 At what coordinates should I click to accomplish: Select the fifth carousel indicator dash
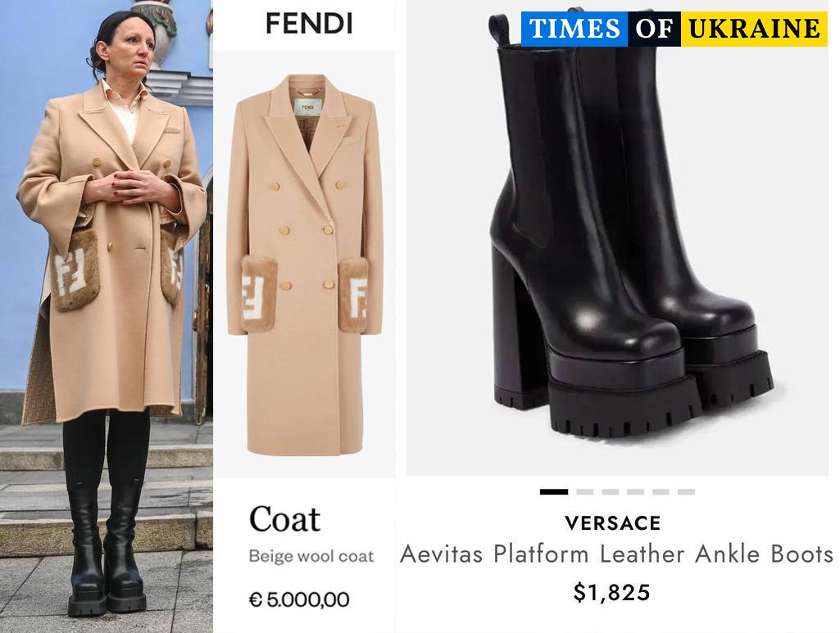click(661, 491)
